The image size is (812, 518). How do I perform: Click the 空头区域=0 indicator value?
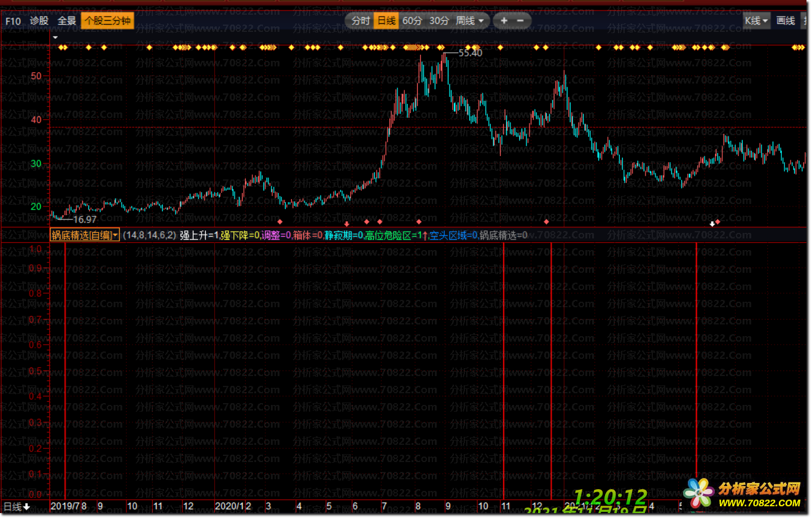(x=453, y=235)
